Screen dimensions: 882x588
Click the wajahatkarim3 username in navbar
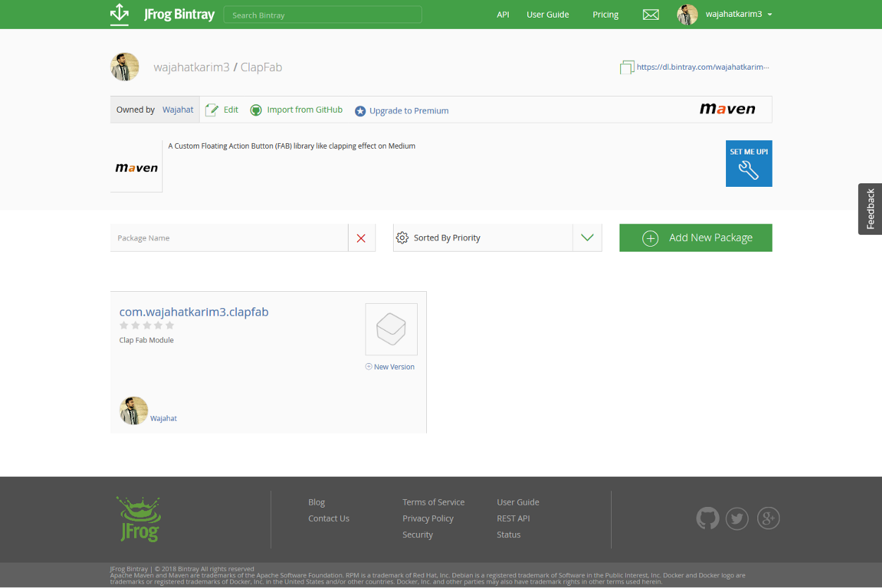[x=734, y=14]
